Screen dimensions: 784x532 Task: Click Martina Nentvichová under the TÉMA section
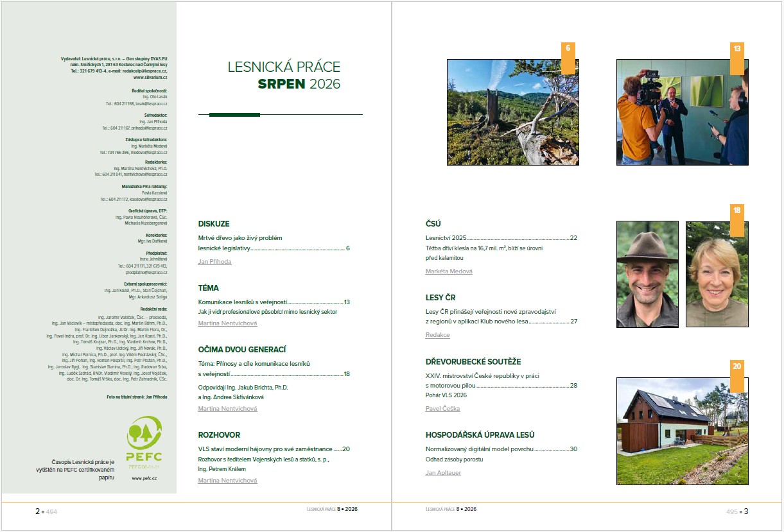tap(227, 323)
